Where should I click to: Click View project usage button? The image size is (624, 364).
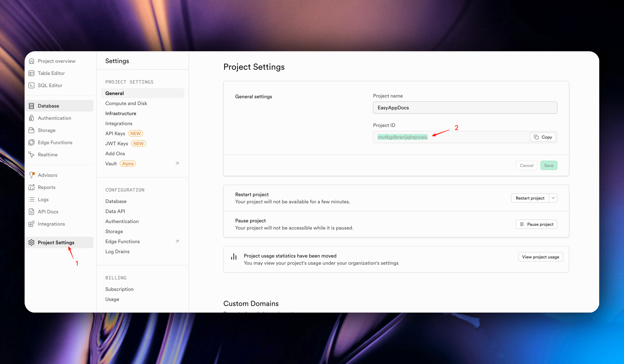pyautogui.click(x=540, y=257)
